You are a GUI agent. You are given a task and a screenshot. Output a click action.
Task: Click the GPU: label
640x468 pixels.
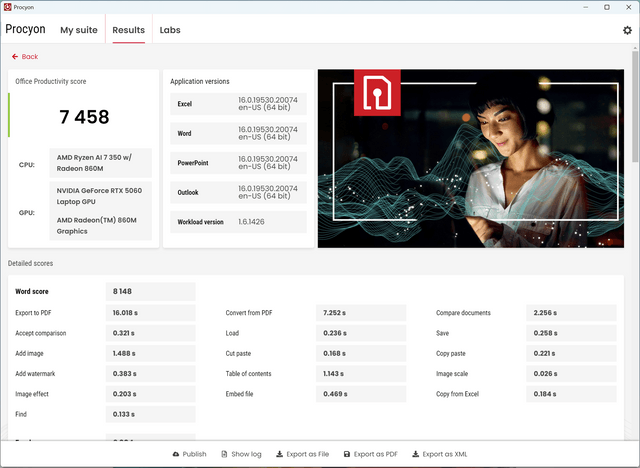pos(27,213)
